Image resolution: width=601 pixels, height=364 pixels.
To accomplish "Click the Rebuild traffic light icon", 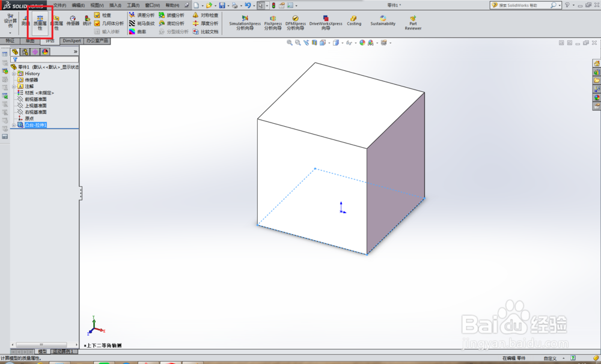I will (x=273, y=5).
